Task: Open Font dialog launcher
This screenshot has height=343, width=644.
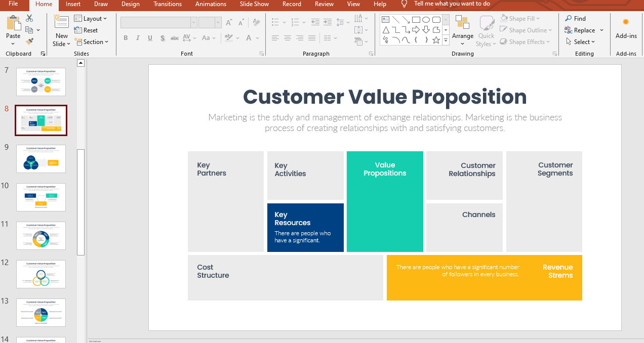Action: pos(262,54)
